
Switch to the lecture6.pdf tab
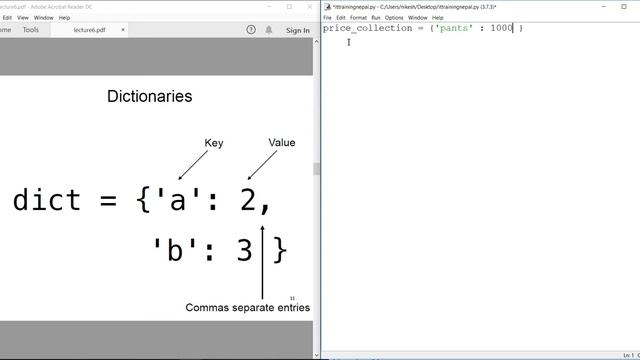89,30
